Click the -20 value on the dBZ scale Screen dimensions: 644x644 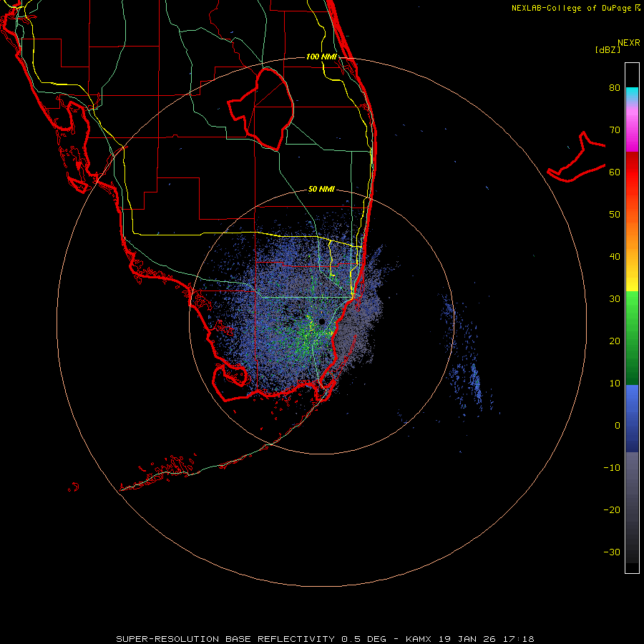(x=612, y=510)
